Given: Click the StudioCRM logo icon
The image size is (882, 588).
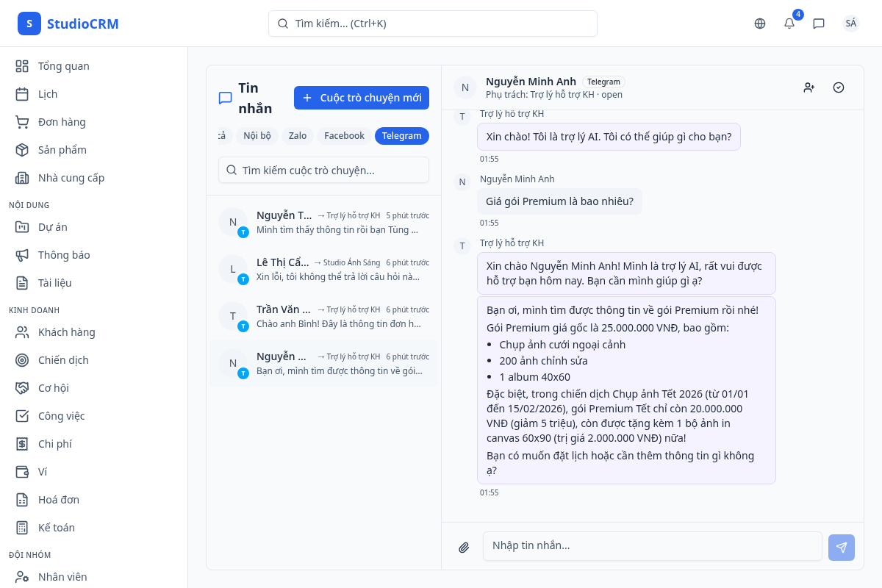Looking at the screenshot, I should [x=29, y=24].
